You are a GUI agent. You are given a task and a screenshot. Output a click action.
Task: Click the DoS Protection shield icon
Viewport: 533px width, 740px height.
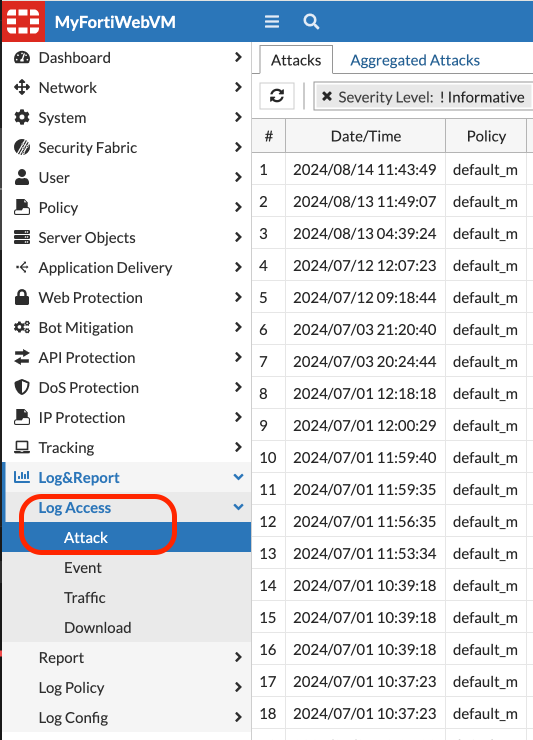coord(22,387)
